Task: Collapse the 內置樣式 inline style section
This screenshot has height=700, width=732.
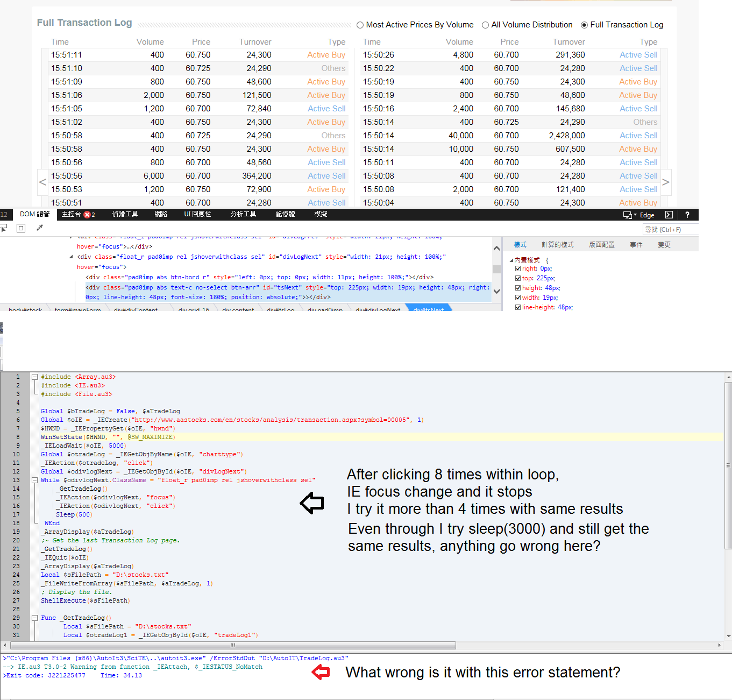Action: [511, 260]
